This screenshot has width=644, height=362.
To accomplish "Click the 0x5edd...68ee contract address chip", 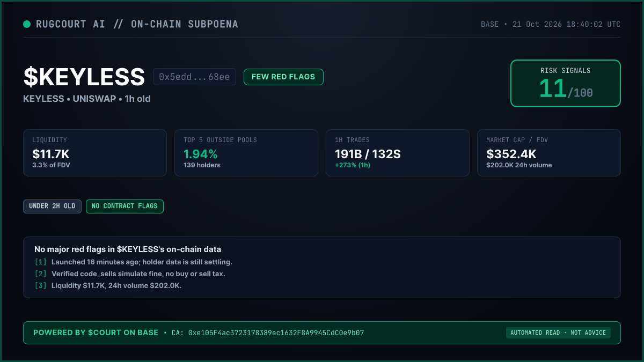I will click(194, 77).
